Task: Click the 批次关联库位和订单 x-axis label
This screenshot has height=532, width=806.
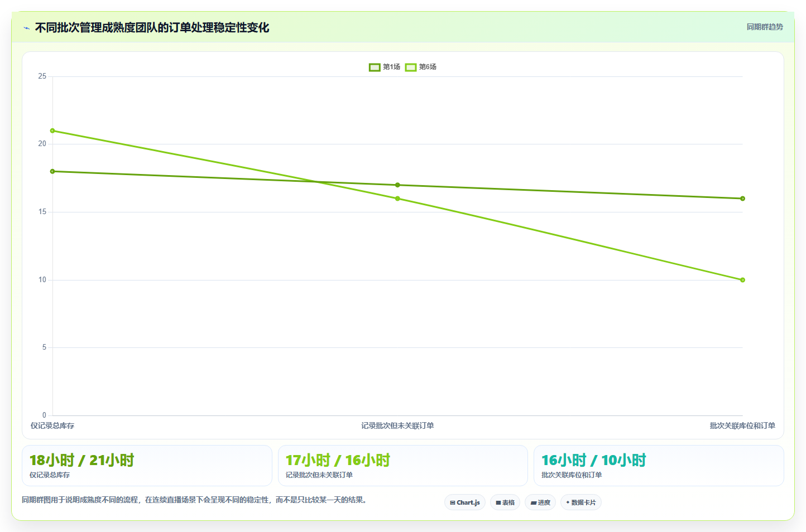Action: (742, 426)
